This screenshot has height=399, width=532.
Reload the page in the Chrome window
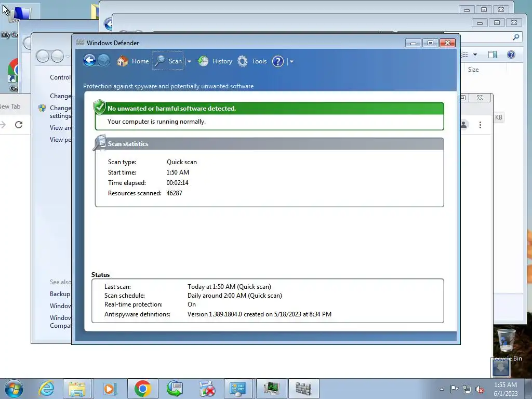click(19, 125)
